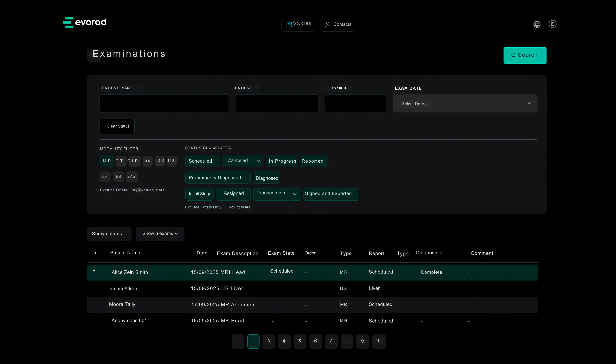
Task: Remove the Diagnosis column filter
Action: click(441, 253)
